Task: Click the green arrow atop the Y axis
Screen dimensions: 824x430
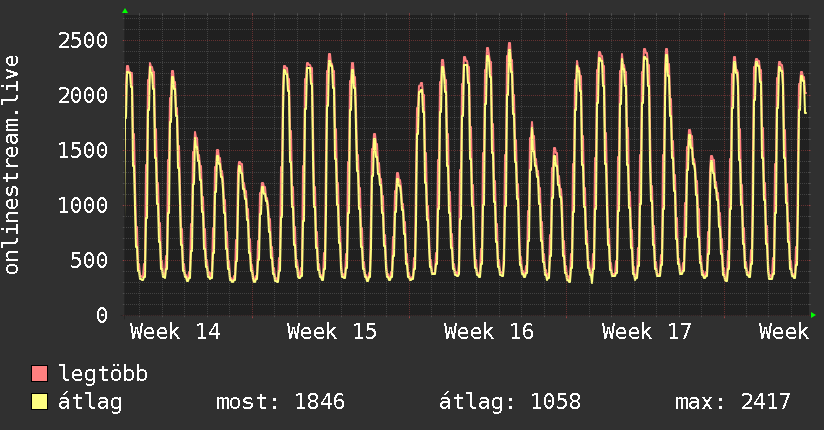Action: point(125,11)
